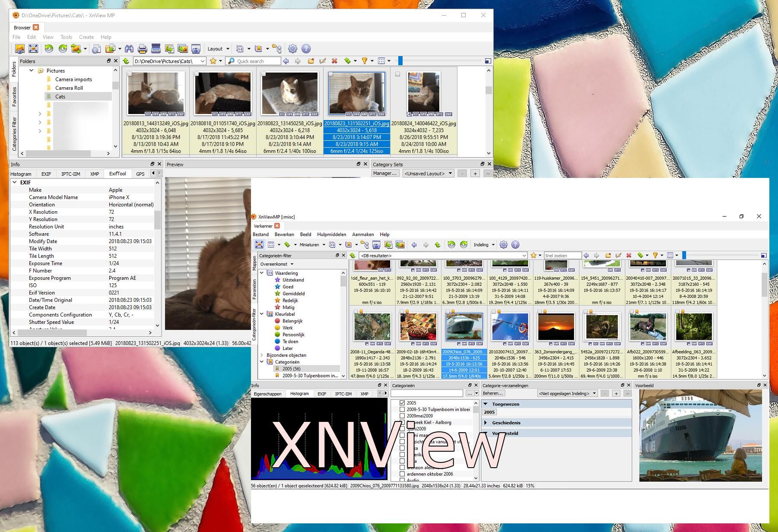Open the Tools menu in top window
The image size is (778, 532).
pos(66,37)
